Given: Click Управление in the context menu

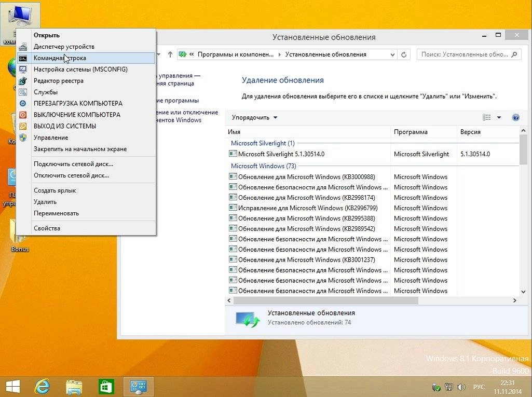Looking at the screenshot, I should pos(87,138).
